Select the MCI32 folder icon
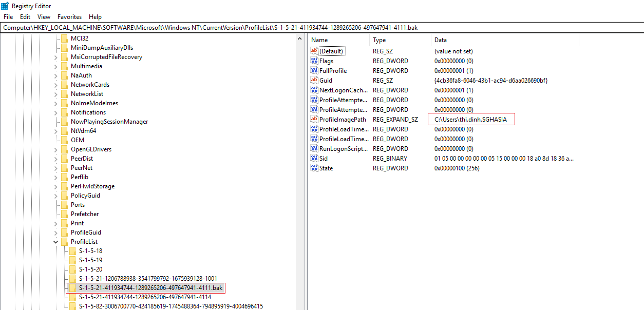Image resolution: width=644 pixels, height=310 pixels. click(x=64, y=38)
